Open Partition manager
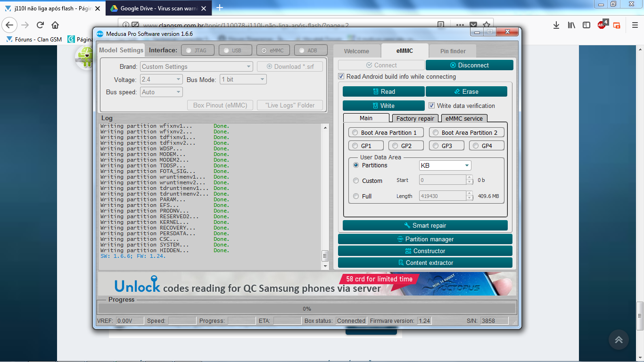The height and width of the screenshot is (362, 644). coord(425,239)
